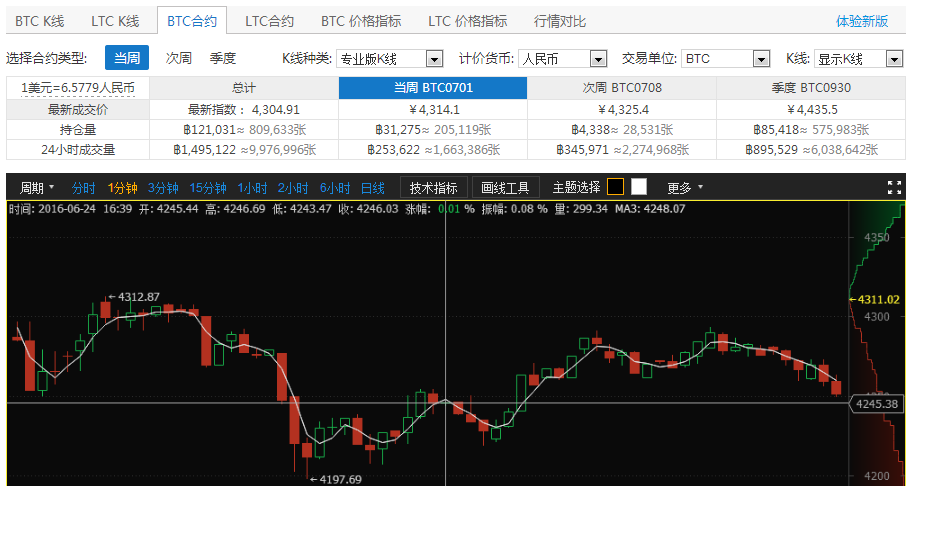
Task: Select the 季度 BTC0930 column header
Action: pos(811,88)
